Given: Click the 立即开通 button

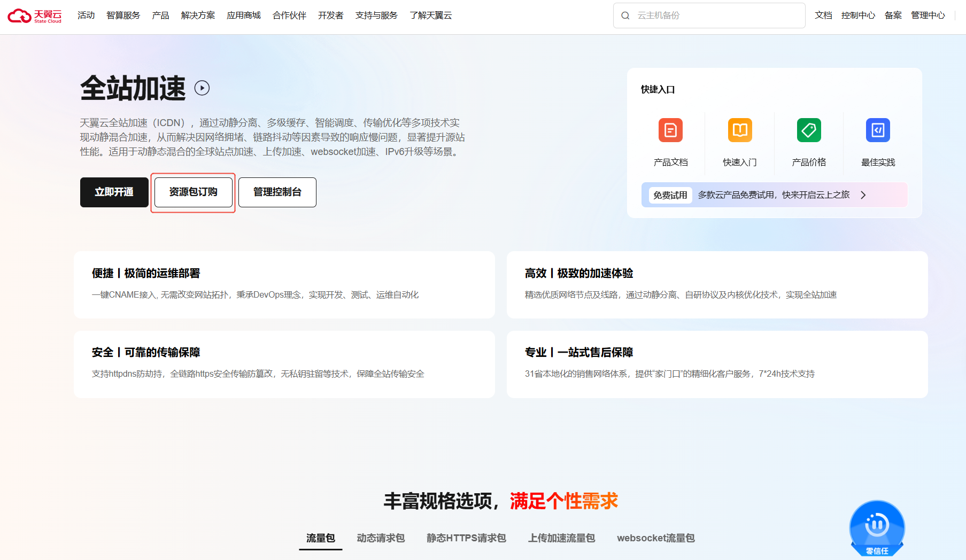Looking at the screenshot, I should point(114,192).
